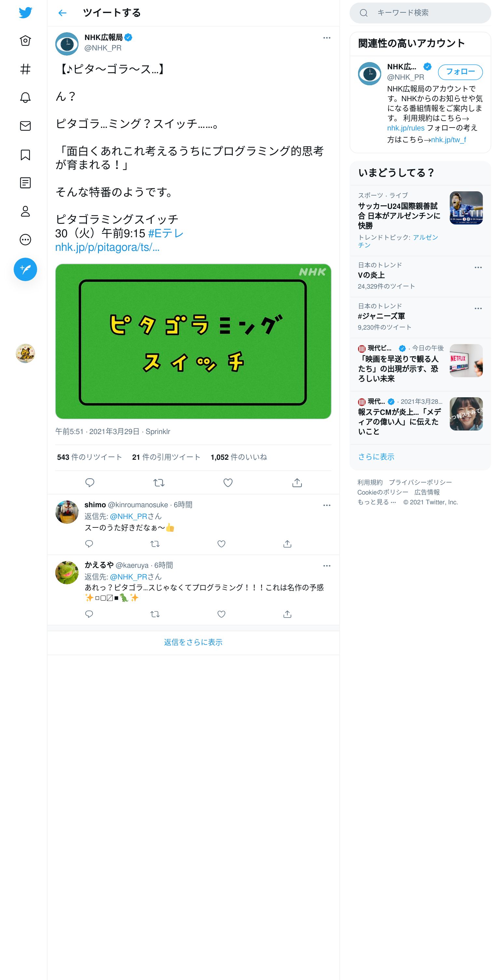
Task: Open Profile person icon in sidebar
Action: (x=25, y=211)
